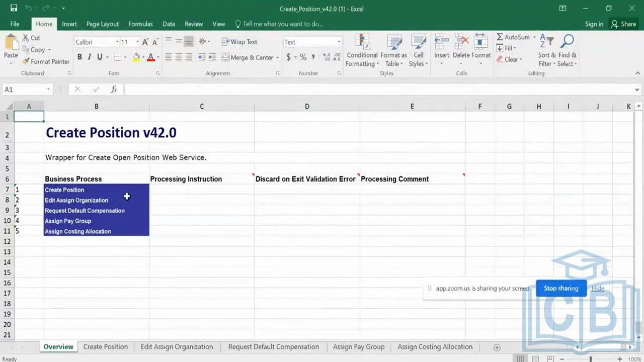The image size is (644, 362).
Task: Open the File menu
Action: point(15,24)
